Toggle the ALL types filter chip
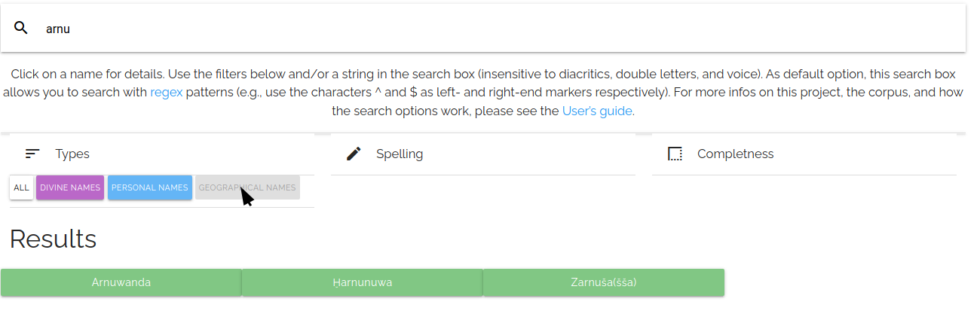This screenshot has height=323, width=980. (21, 187)
